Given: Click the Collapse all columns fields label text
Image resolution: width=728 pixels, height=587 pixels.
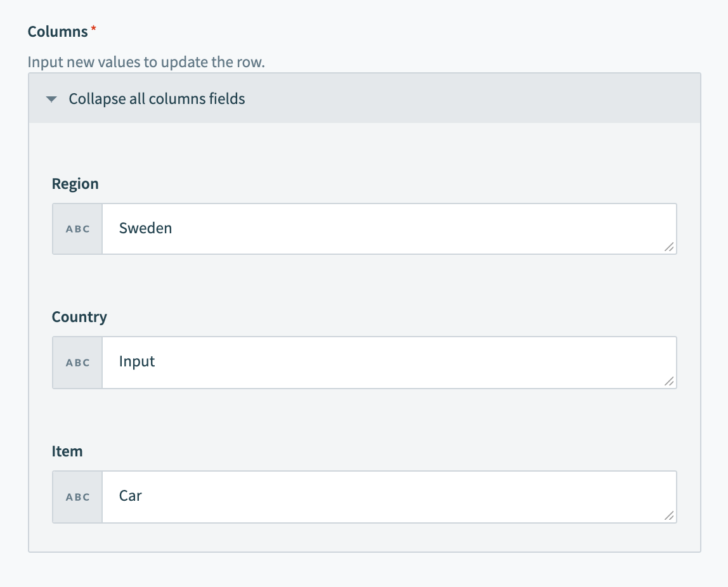Looking at the screenshot, I should [156, 99].
